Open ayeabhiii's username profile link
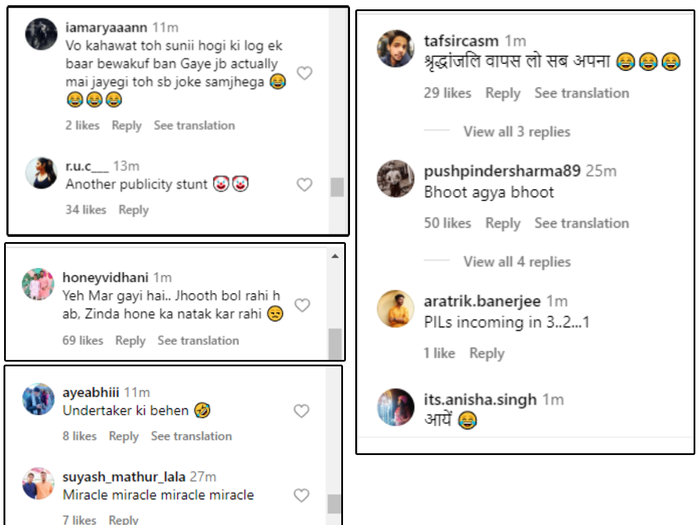Screen dimensions: 700x525 [91, 392]
